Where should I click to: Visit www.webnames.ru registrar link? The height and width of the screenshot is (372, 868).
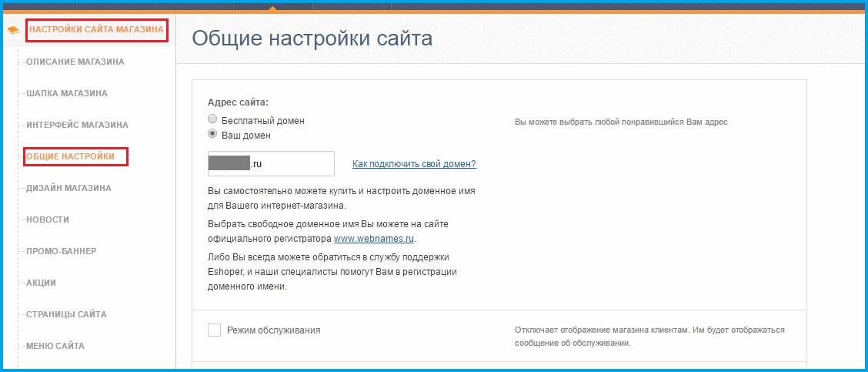coord(374,239)
